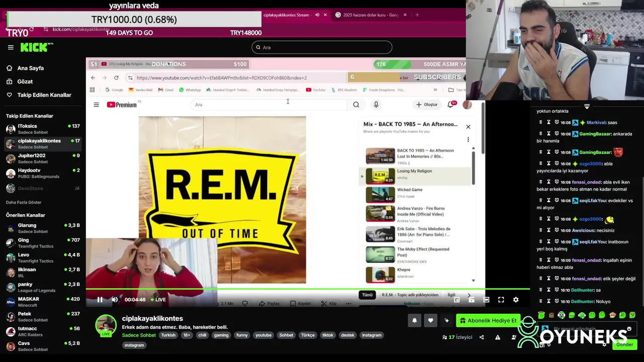Play Losing My Religion playlist item
The height and width of the screenshot is (362, 644).
415,176
